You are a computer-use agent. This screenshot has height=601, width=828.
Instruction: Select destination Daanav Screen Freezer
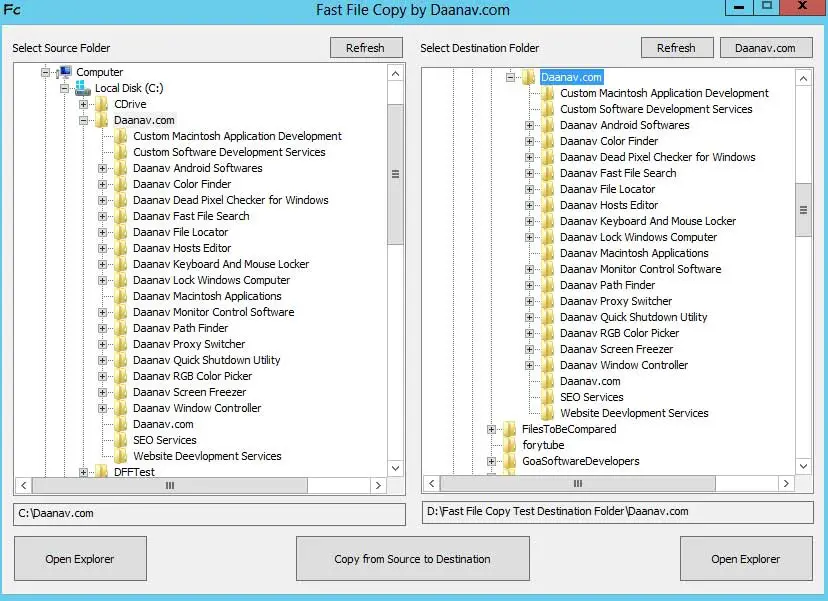(x=616, y=349)
